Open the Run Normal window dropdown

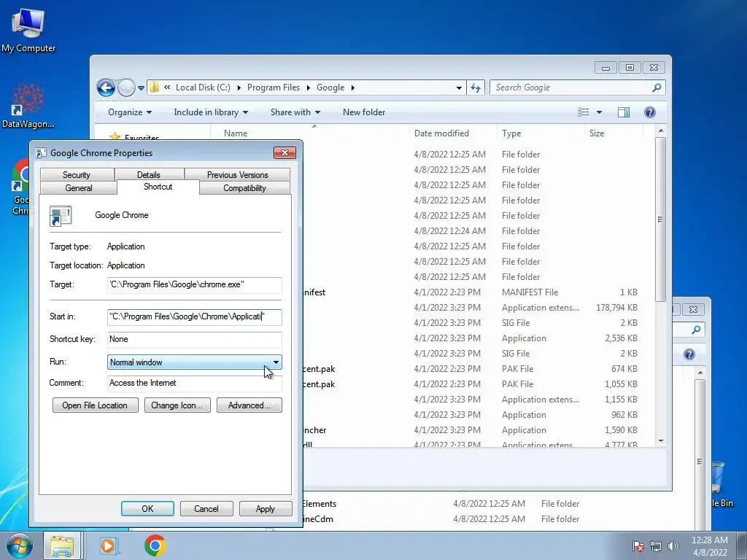click(194, 362)
